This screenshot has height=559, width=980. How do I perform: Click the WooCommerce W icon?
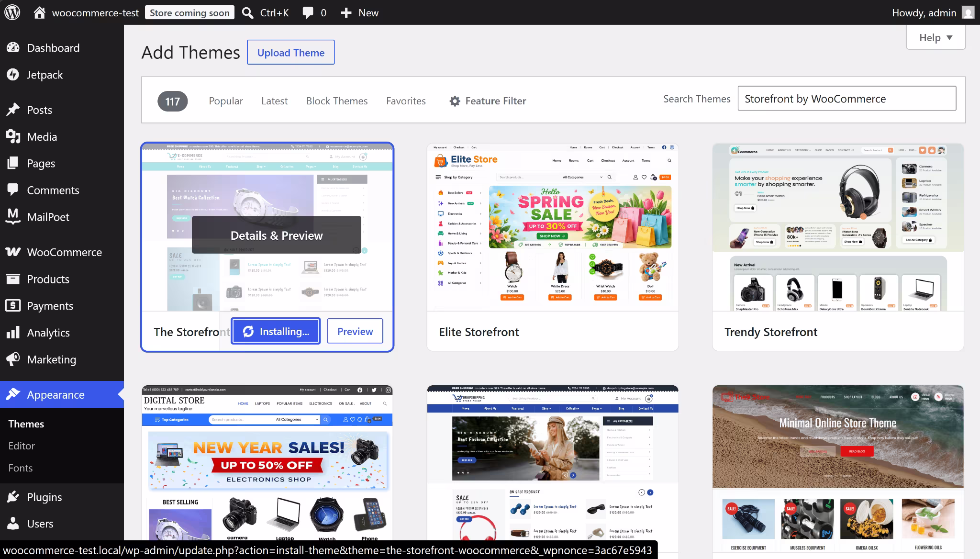click(13, 252)
